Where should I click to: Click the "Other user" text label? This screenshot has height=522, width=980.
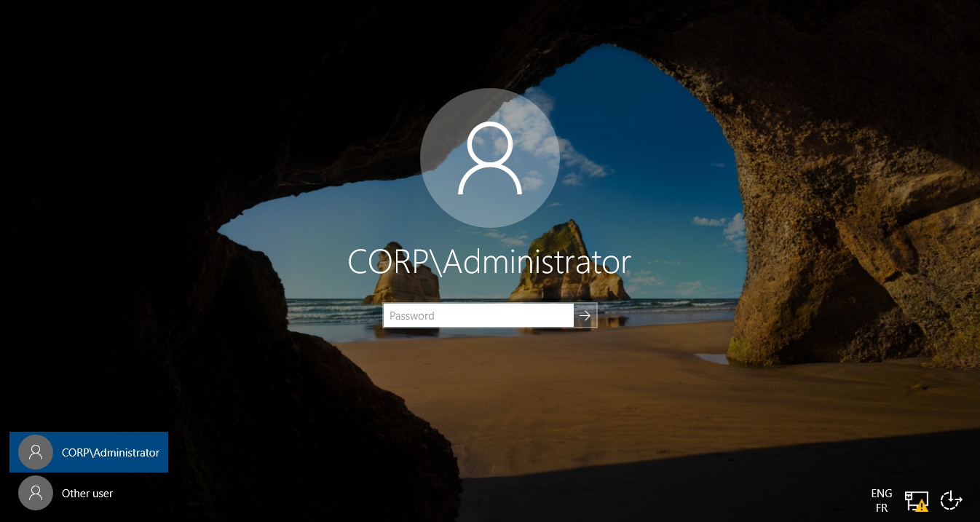tap(87, 493)
